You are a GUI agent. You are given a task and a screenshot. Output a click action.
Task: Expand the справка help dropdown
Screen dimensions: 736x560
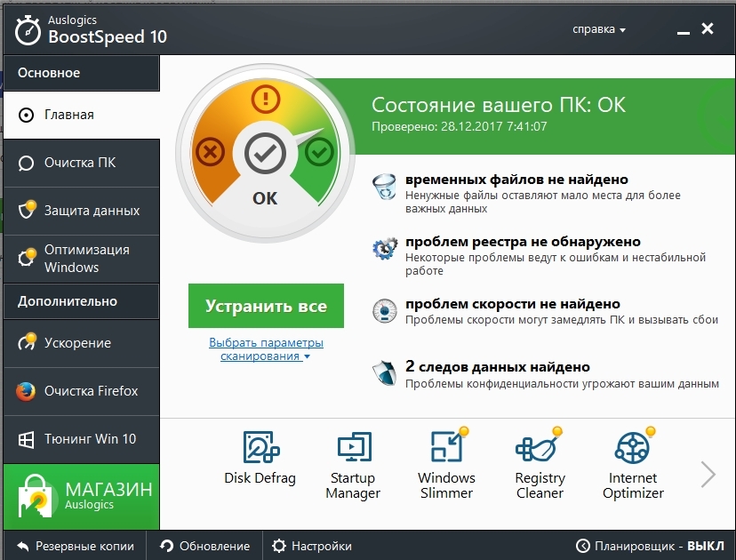tap(599, 29)
